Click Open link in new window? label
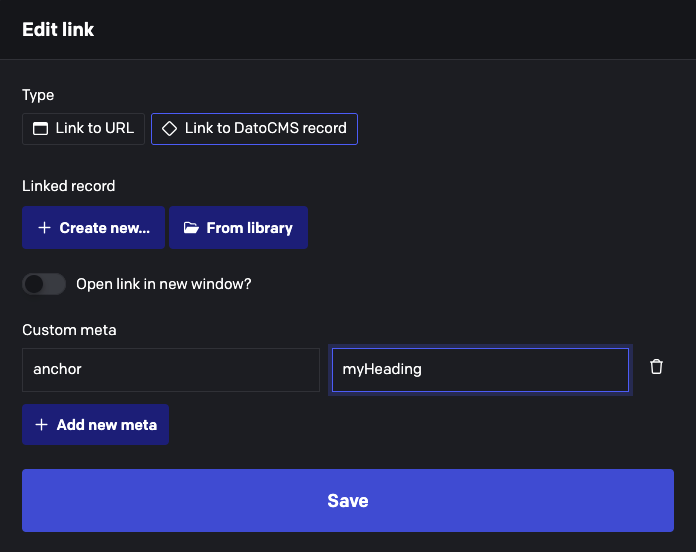Viewport: 696px width, 552px height. (164, 284)
